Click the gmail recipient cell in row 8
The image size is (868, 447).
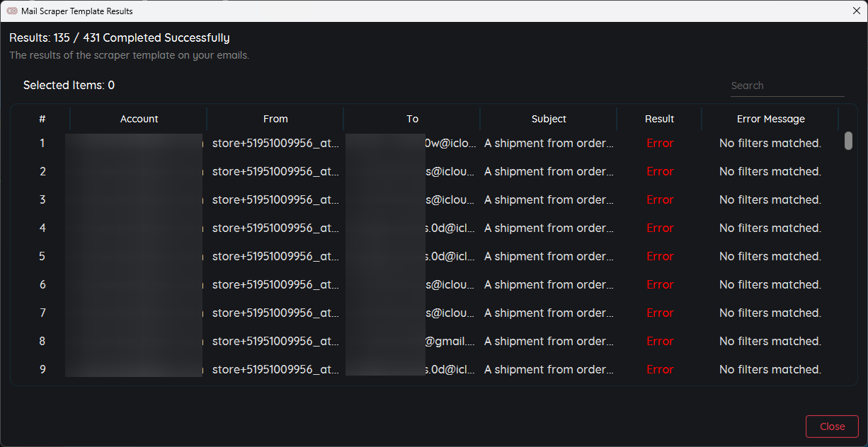pyautogui.click(x=450, y=341)
